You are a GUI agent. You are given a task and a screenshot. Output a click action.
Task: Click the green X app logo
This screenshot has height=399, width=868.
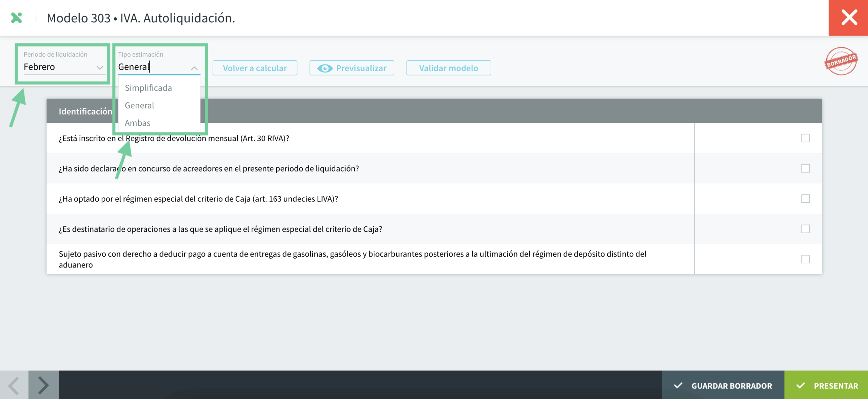[16, 18]
